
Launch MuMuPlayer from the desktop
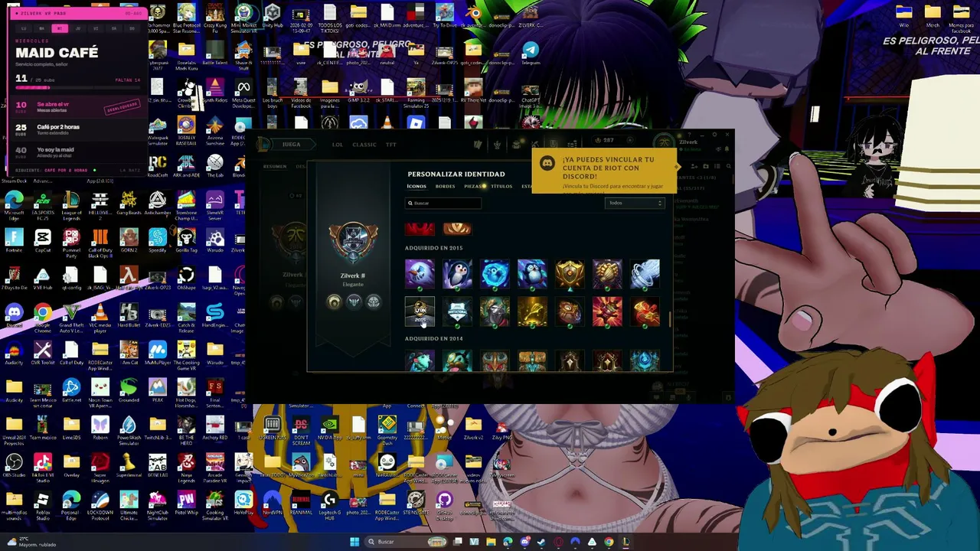(x=157, y=354)
